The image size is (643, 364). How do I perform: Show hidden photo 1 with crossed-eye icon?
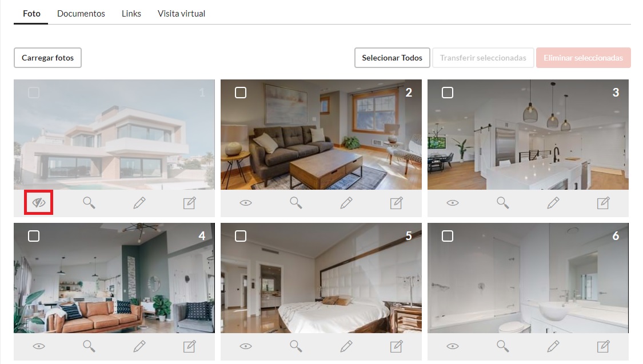(38, 202)
